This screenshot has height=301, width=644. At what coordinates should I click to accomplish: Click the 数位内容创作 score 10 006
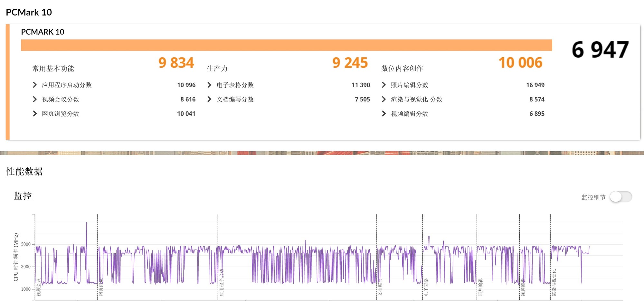click(x=520, y=63)
